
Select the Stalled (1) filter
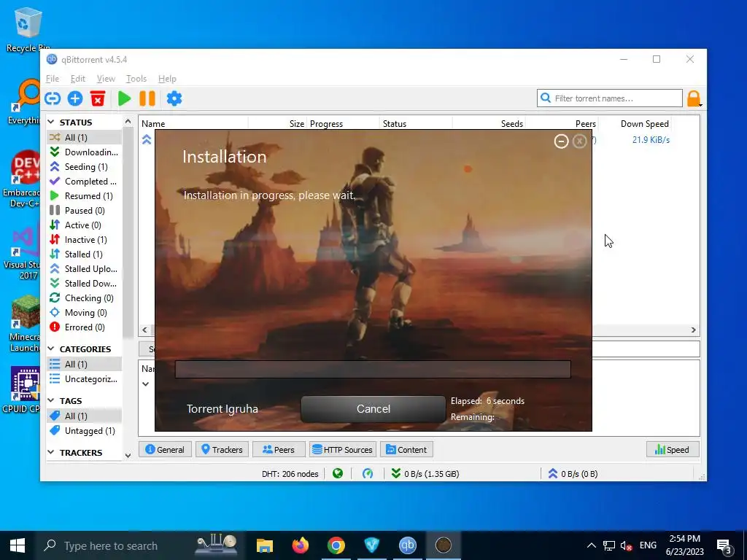point(85,254)
